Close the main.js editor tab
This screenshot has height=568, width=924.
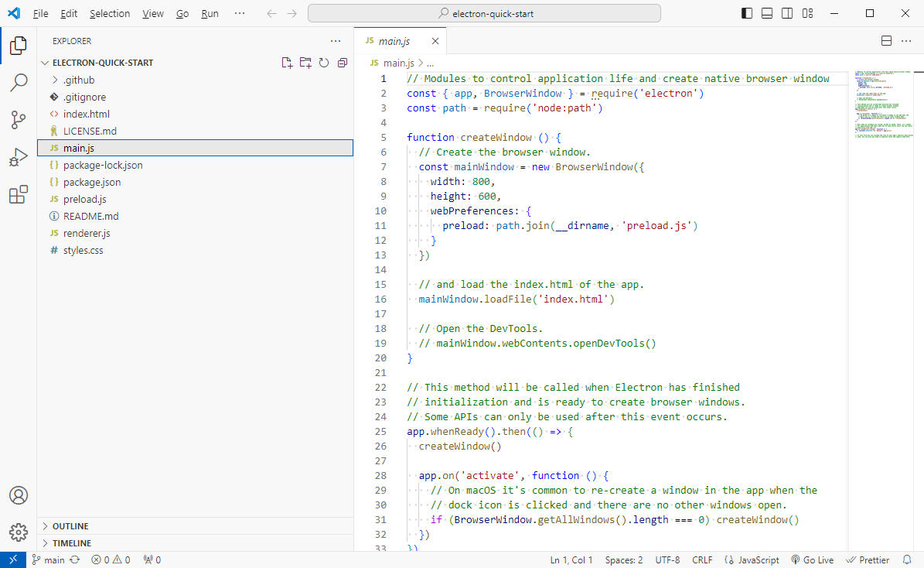tap(435, 41)
